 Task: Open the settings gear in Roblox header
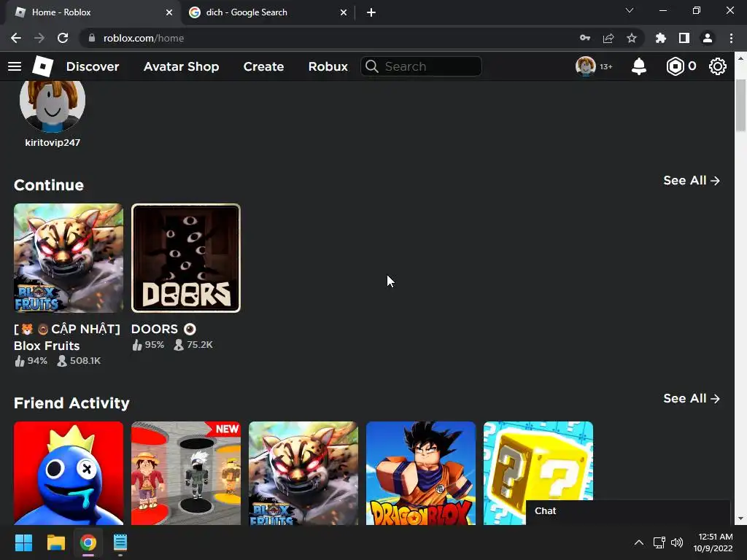(x=718, y=66)
